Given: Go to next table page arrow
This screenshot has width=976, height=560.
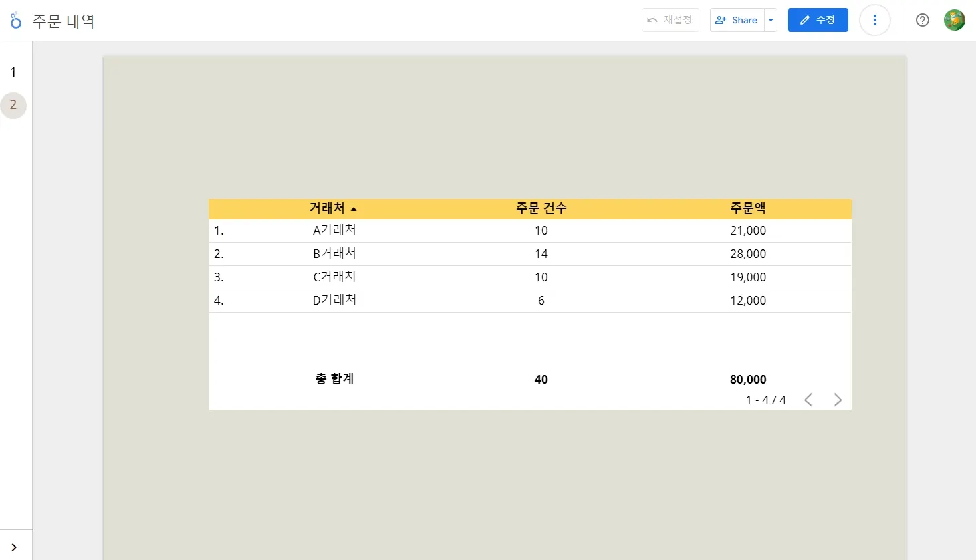Looking at the screenshot, I should click(x=838, y=400).
